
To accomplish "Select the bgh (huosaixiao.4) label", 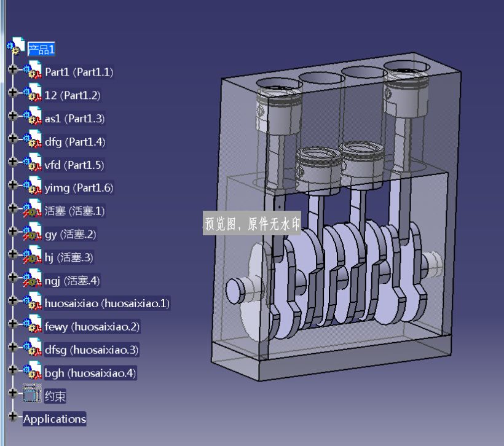I will [90, 373].
